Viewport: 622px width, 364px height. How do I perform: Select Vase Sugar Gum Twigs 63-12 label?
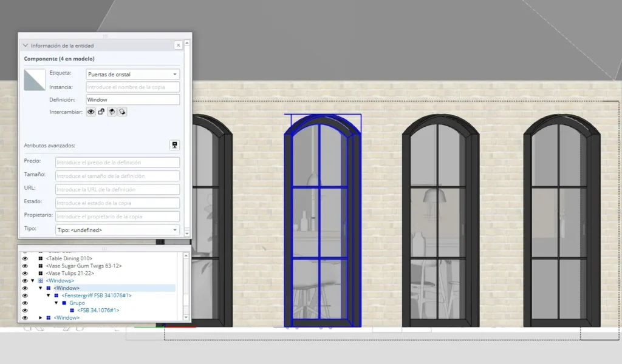click(x=84, y=266)
